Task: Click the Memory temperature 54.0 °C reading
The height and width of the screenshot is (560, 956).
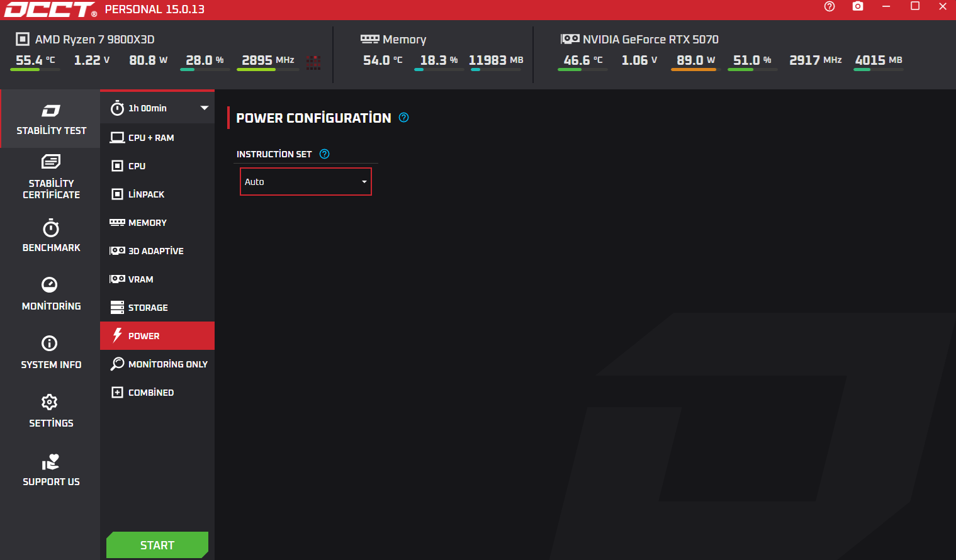Action: tap(383, 60)
